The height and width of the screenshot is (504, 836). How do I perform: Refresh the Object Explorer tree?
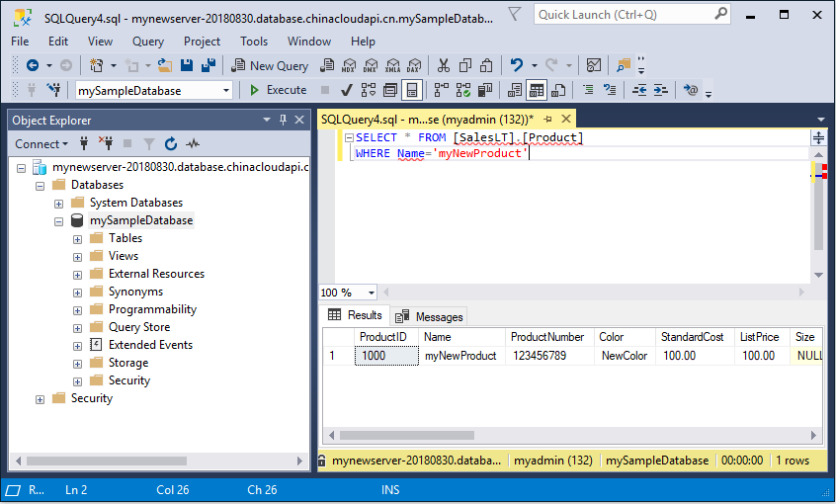(171, 143)
